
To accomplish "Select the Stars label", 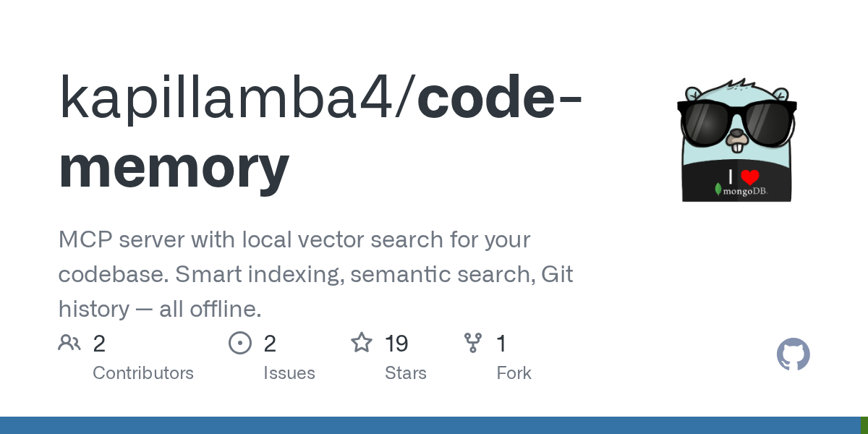I will click(406, 373).
